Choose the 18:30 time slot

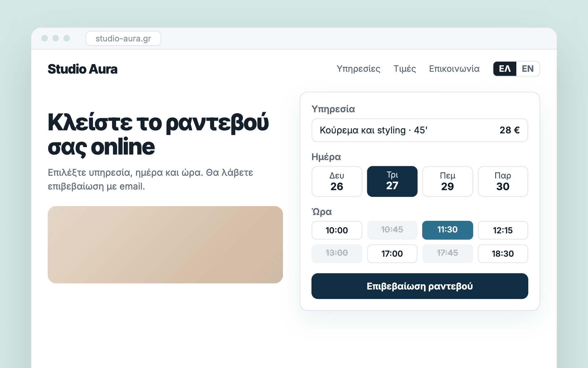tap(503, 253)
